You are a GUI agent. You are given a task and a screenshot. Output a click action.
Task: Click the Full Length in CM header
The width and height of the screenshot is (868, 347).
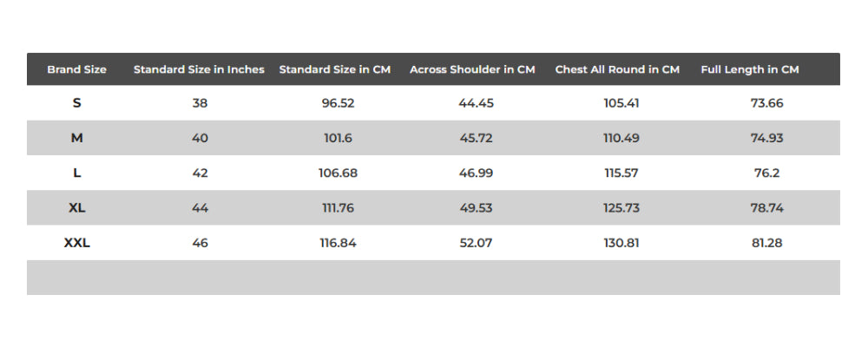click(750, 69)
